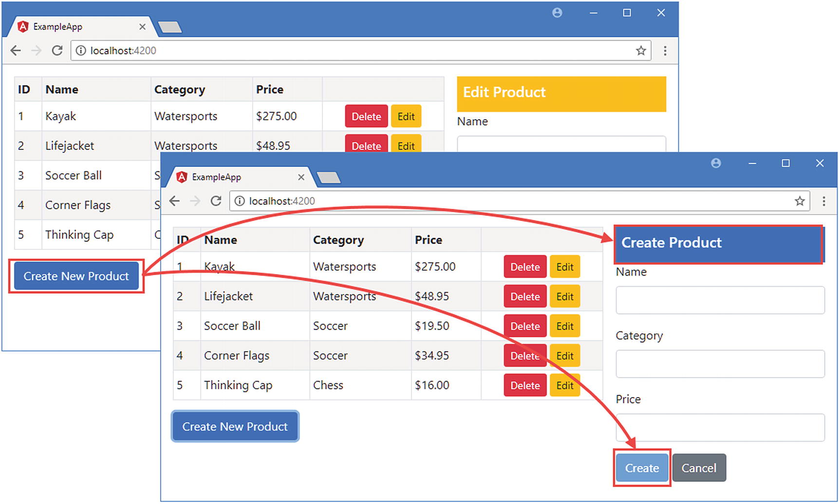Click the address bar in the front window
Viewport: 840px width, 504px height.
520,201
